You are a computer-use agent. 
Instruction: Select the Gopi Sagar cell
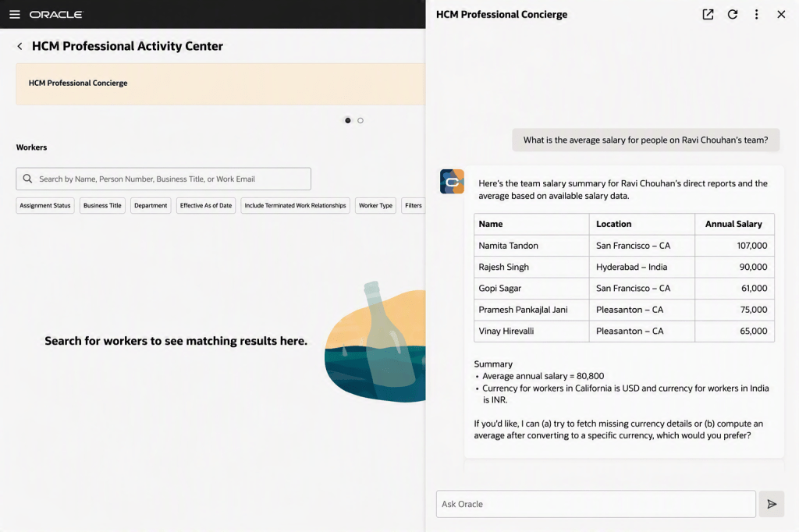(x=531, y=289)
